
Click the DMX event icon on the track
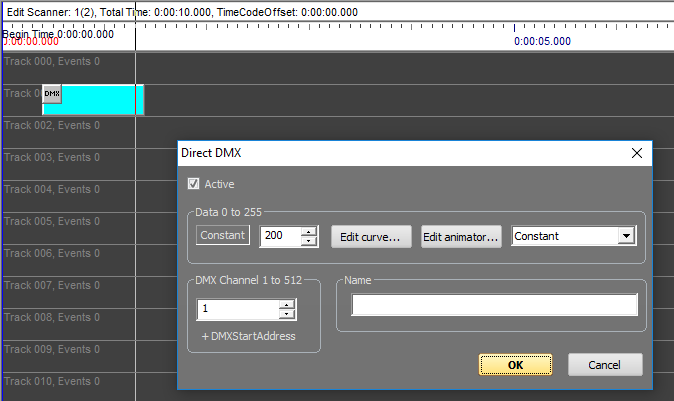52,94
